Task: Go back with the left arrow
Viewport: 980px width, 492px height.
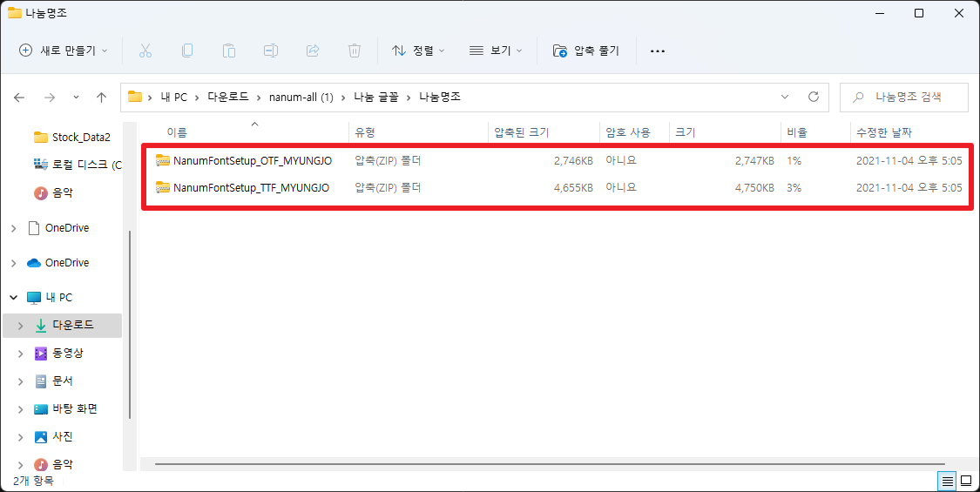Action: [19, 98]
